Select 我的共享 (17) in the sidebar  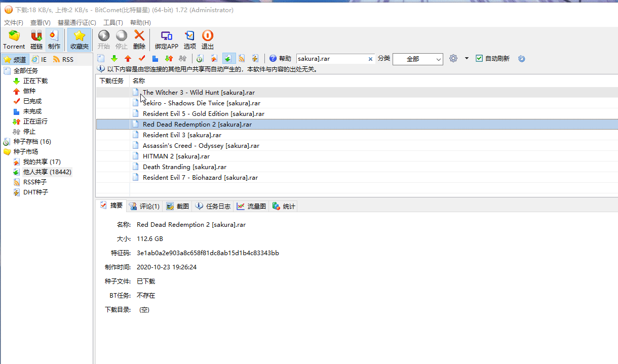coord(42,161)
